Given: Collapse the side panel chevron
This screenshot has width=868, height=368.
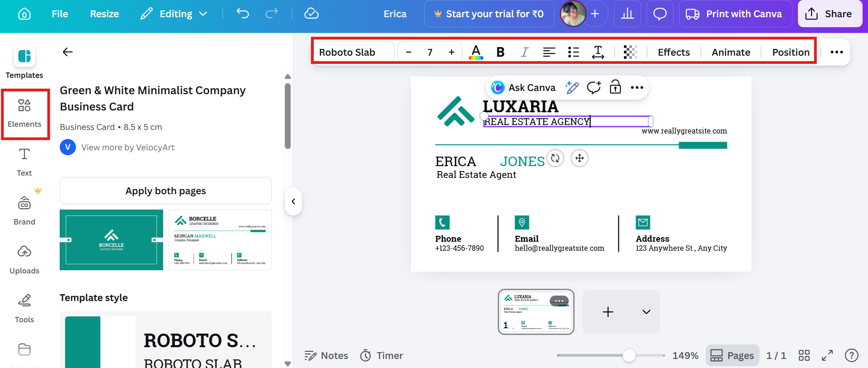Looking at the screenshot, I should click(x=293, y=201).
